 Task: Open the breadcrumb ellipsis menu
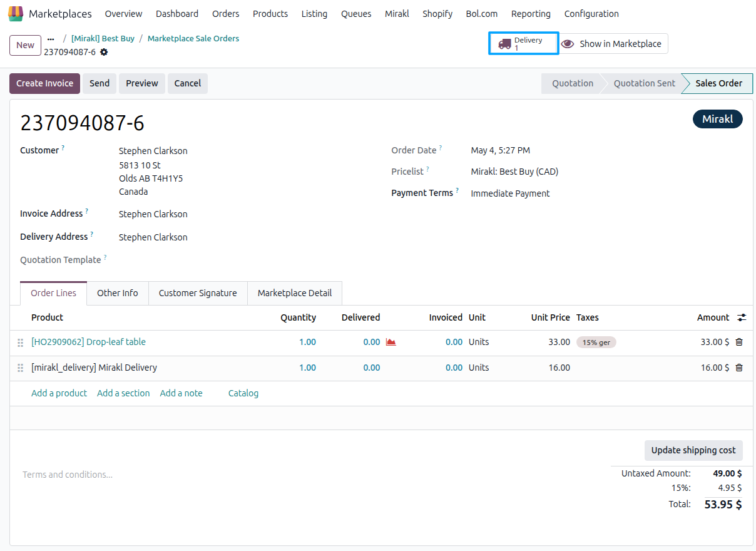pos(51,39)
